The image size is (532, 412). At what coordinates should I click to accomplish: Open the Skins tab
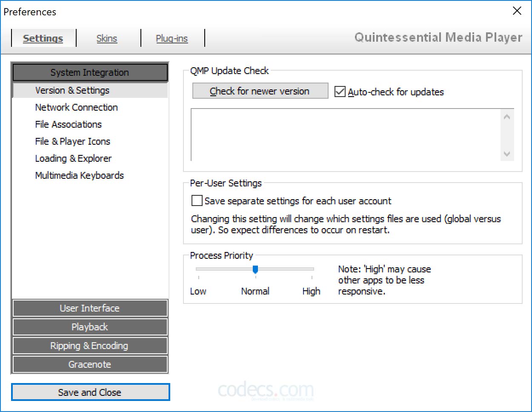(107, 38)
